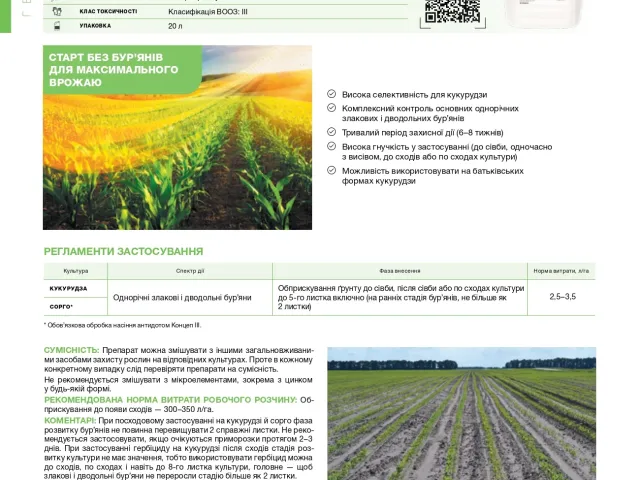The image size is (640, 480).
Task: Click 'Можливість використовувати на батьківських' text
Action: 433,171
